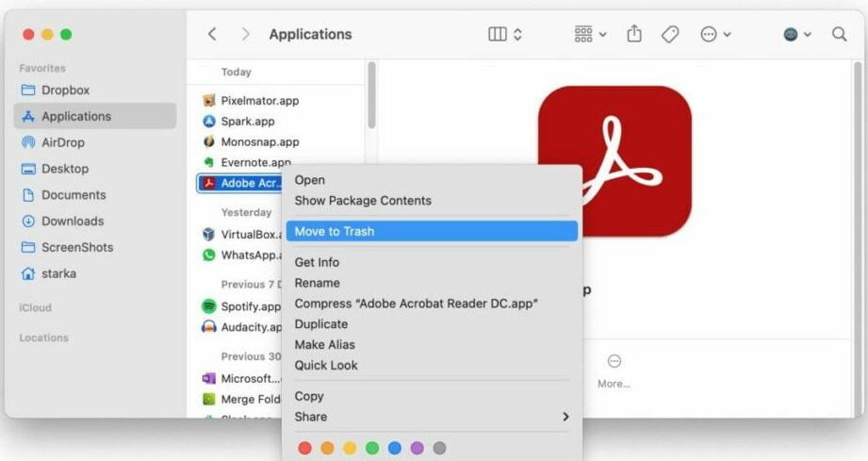Viewport: 868px width, 461px height.
Task: Expand the grouping options dropdown
Action: click(590, 34)
